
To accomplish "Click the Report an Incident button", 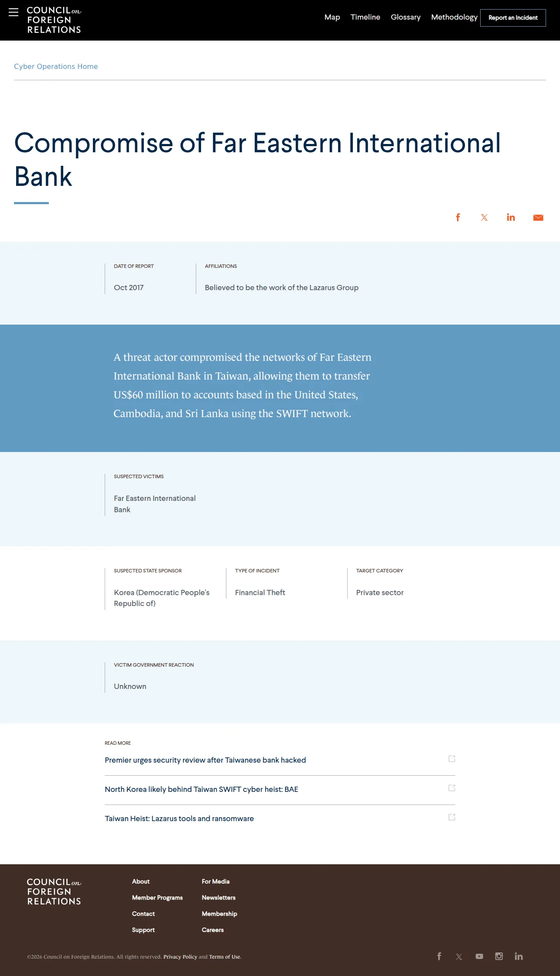I will 513,18.
